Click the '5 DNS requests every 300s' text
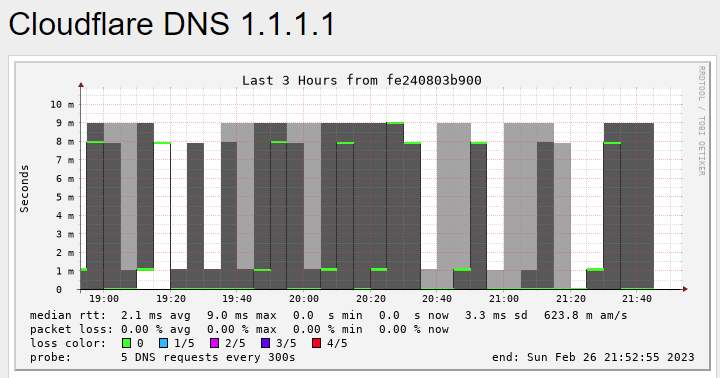720x378 pixels. tap(208, 357)
